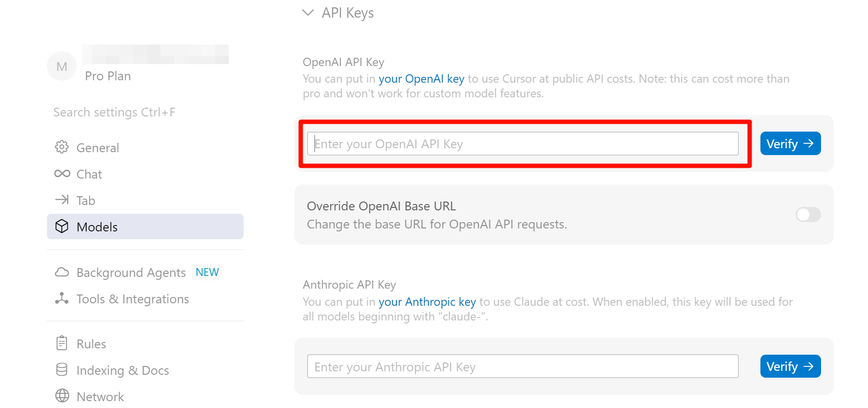The width and height of the screenshot is (868, 408).
Task: Open the "your OpenAI key" link
Action: pyautogui.click(x=421, y=79)
